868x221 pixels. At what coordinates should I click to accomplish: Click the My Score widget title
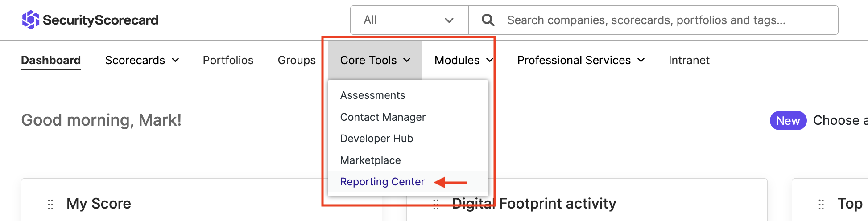coord(99,204)
